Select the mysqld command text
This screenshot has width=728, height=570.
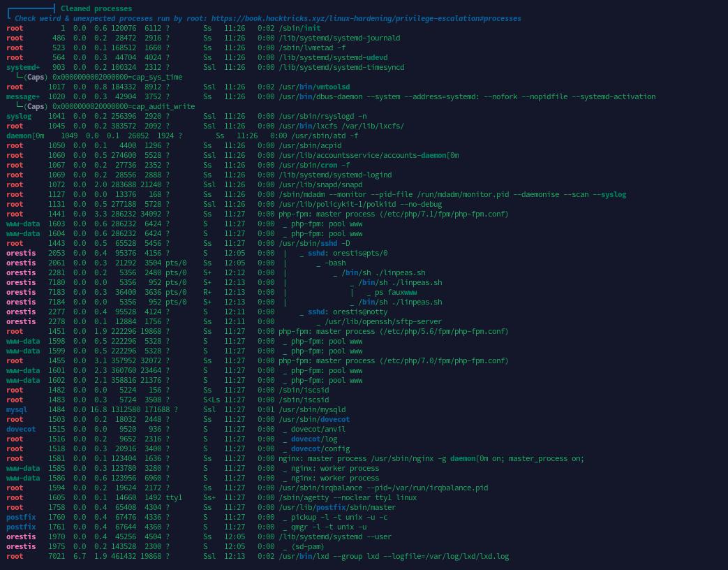pos(312,409)
